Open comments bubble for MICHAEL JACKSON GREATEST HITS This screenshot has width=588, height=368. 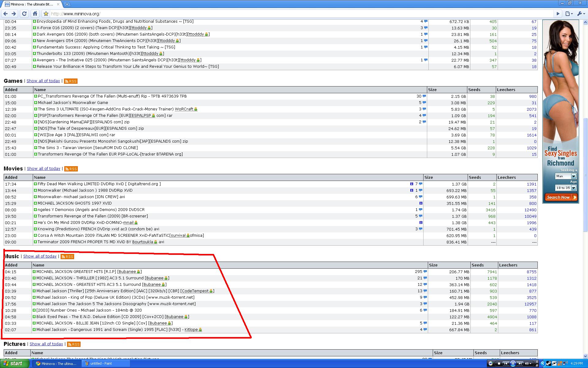[x=425, y=272]
